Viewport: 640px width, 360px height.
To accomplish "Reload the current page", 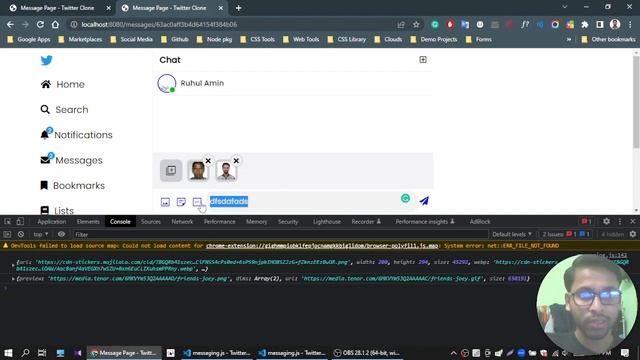I will [40, 24].
